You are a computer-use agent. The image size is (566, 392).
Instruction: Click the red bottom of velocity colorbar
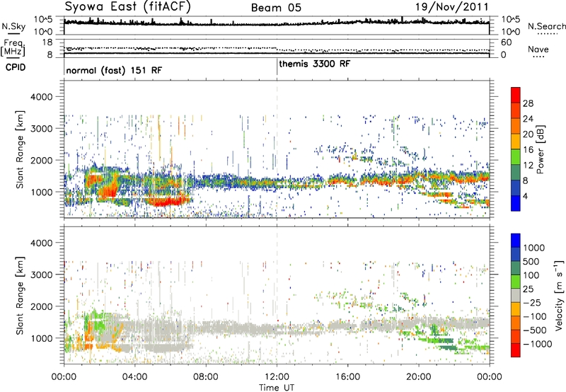(516, 350)
